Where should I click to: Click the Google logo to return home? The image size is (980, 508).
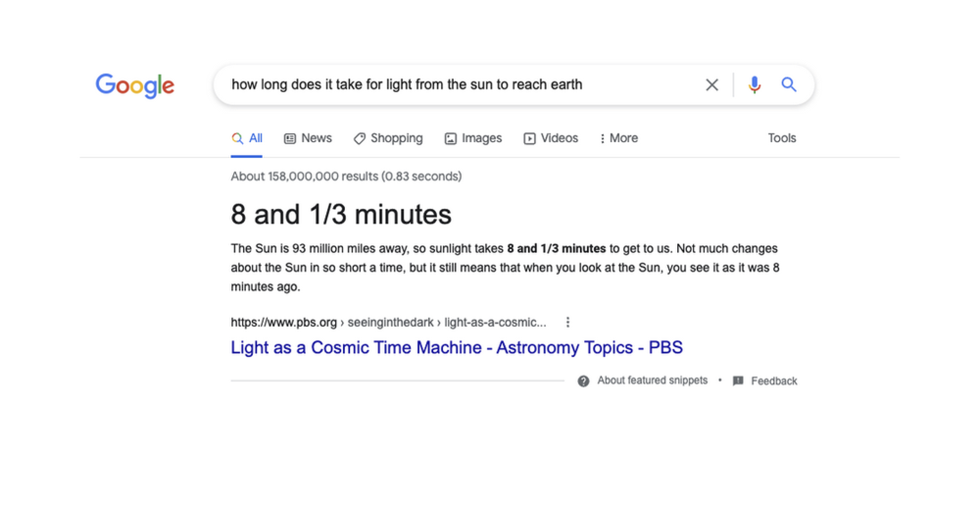coord(136,85)
